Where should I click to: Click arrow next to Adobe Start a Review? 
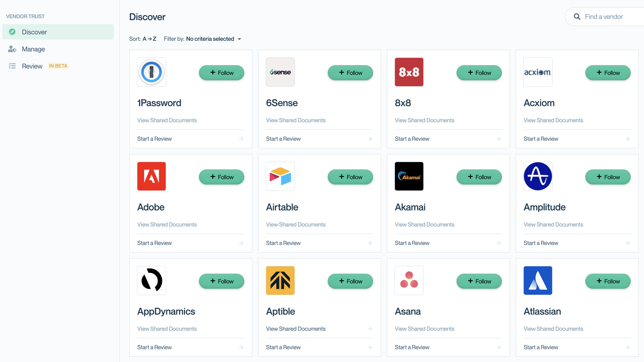[x=241, y=243]
